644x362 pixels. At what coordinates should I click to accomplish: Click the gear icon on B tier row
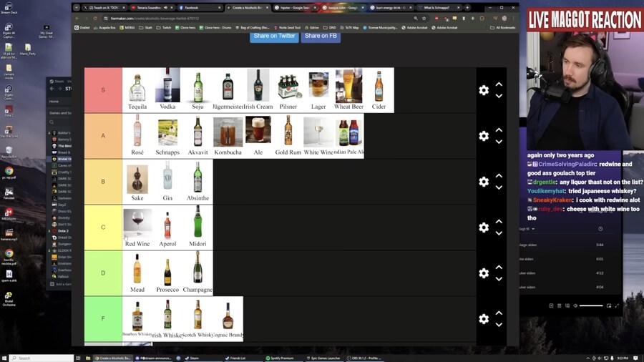484,182
